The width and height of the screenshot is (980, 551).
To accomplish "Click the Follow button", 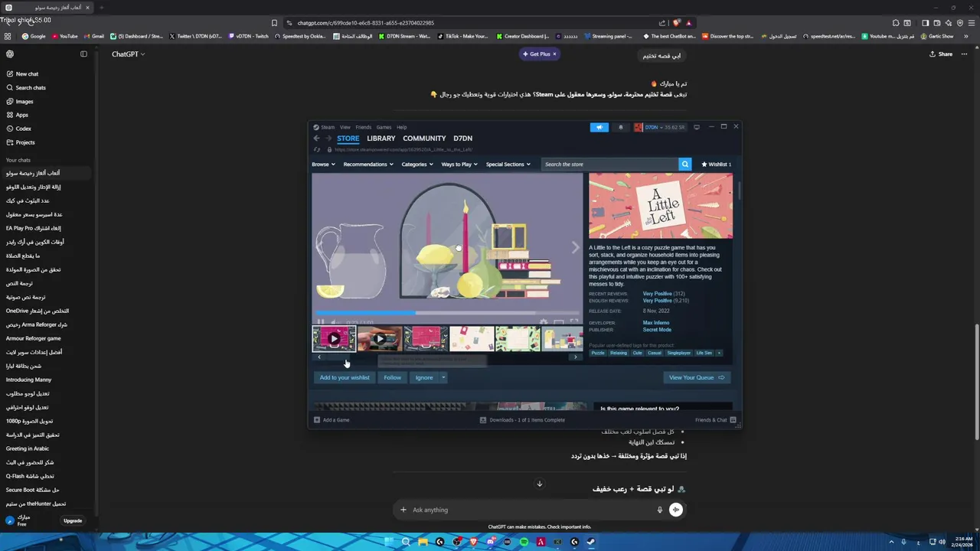I will pyautogui.click(x=393, y=377).
